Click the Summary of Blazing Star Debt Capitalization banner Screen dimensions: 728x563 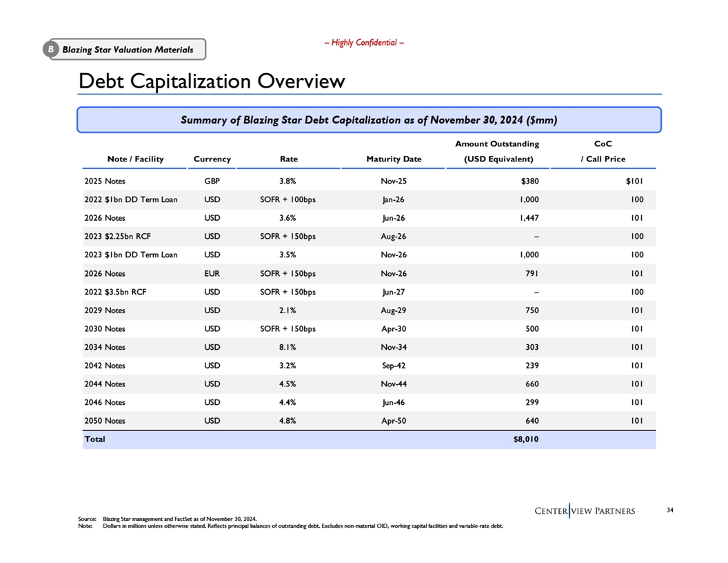pyautogui.click(x=369, y=120)
